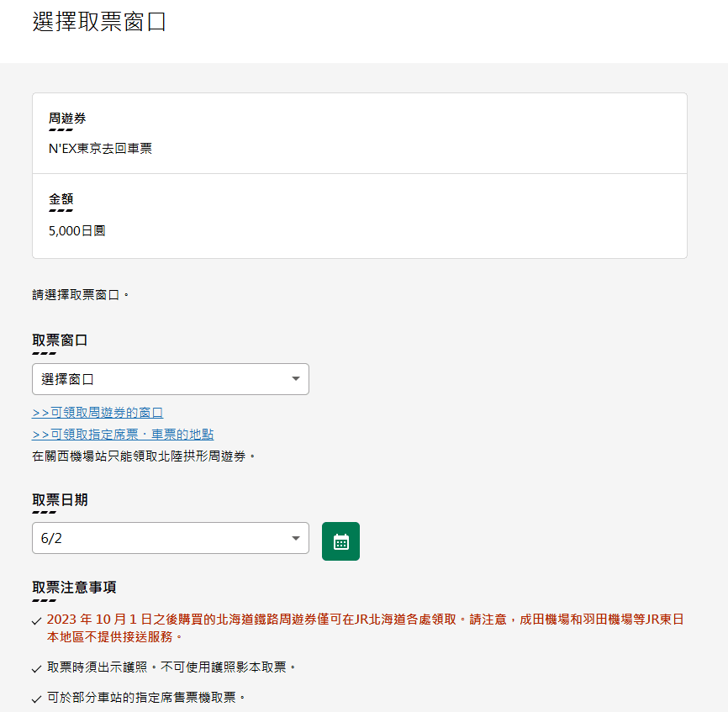Click the N'EX東京去回車票 pass name
Image resolution: width=728 pixels, height=712 pixels.
coord(100,149)
